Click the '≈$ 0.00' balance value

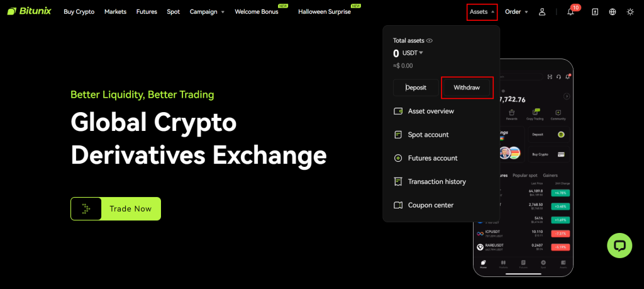pos(403,65)
